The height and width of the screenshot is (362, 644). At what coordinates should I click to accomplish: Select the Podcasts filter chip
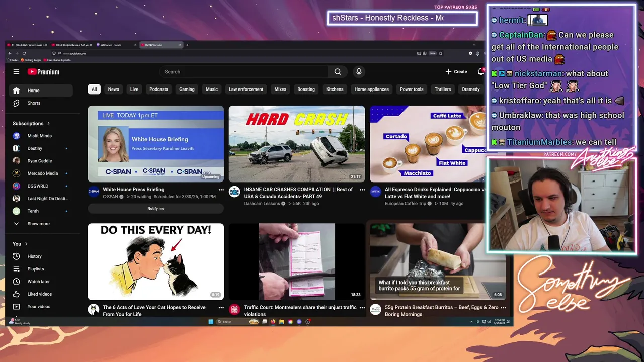tap(158, 89)
